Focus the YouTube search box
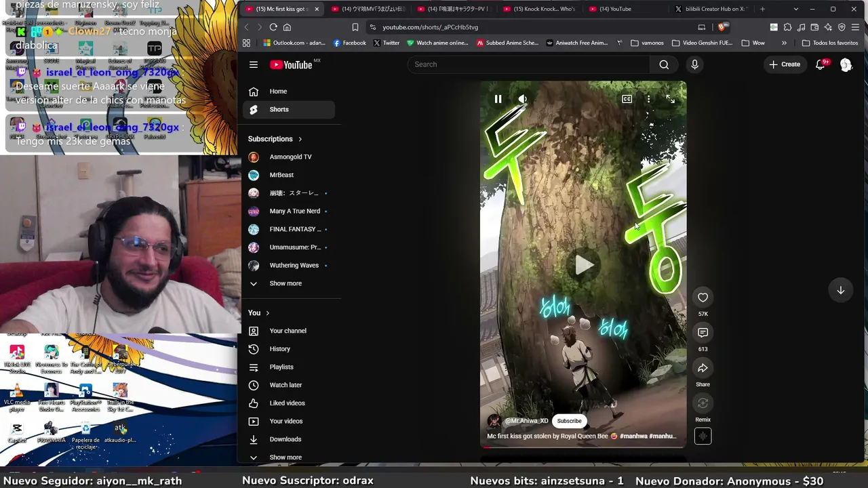Screen dimensions: 868x488 click(x=529, y=64)
